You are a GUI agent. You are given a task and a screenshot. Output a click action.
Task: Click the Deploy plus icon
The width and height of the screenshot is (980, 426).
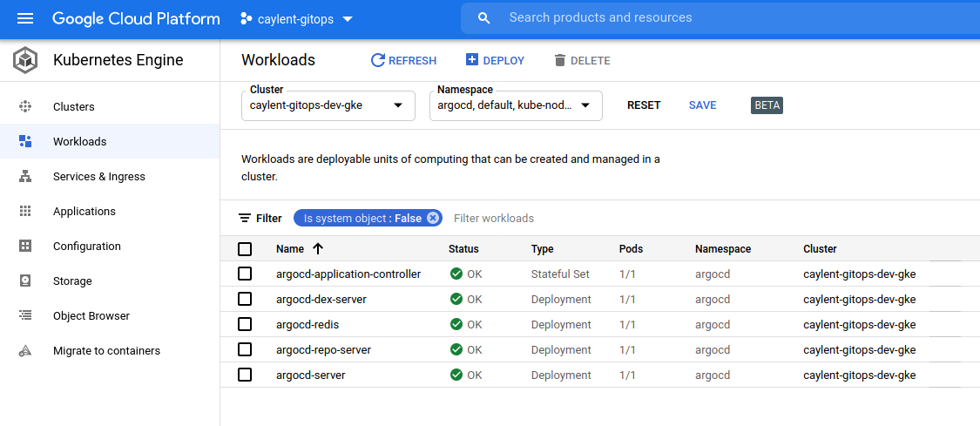pos(472,60)
